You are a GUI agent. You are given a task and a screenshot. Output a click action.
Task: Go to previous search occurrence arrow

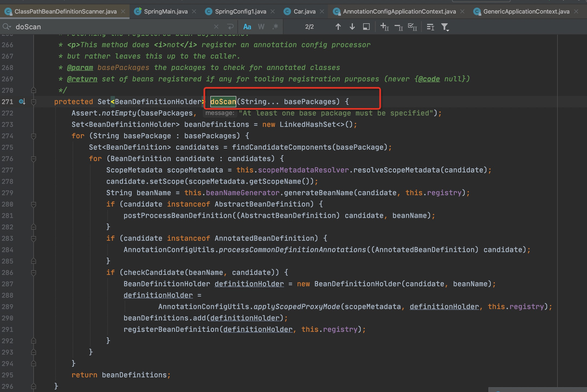click(338, 27)
